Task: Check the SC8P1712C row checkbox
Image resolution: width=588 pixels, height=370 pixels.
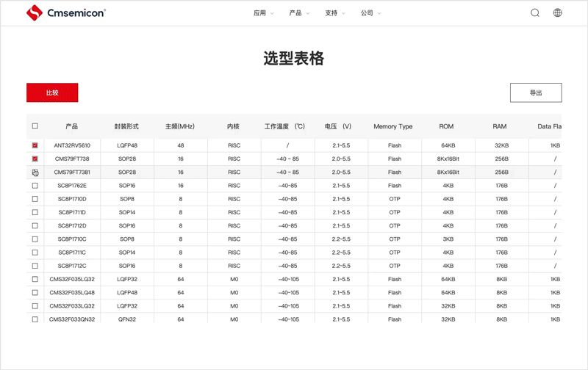Action: tap(35, 266)
